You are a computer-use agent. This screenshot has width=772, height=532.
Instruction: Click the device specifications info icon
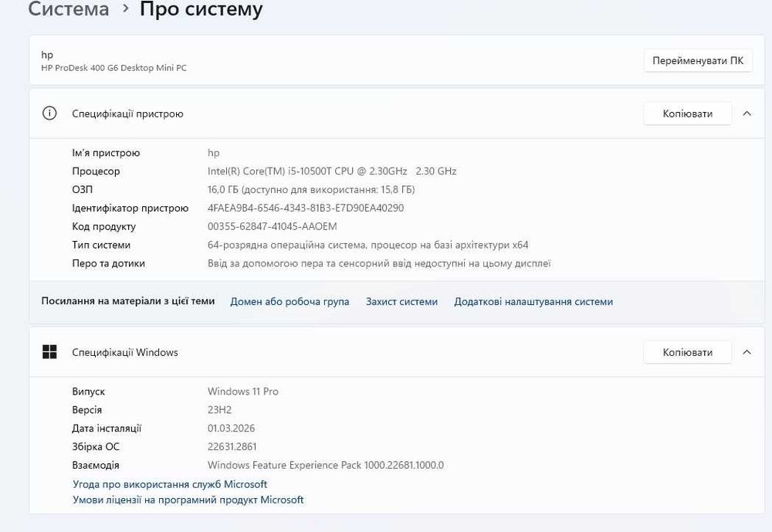coord(49,114)
